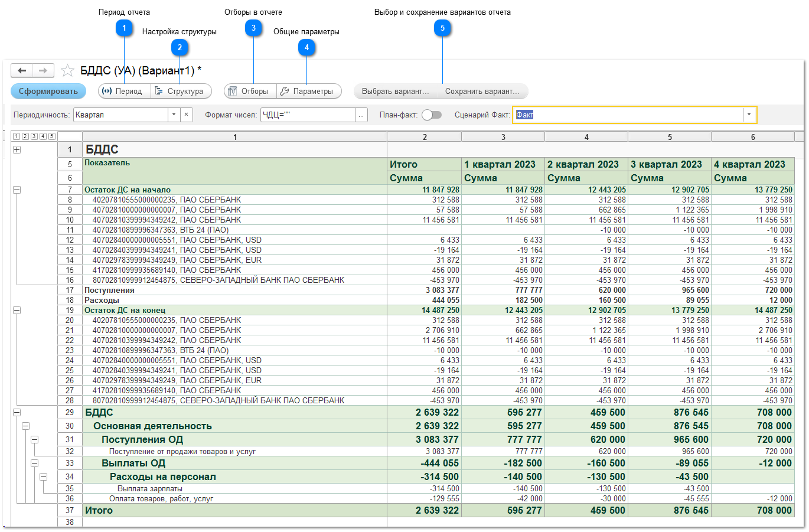Collapse the row 29 БДДС group
This screenshot has height=532, width=809.
pyautogui.click(x=17, y=412)
